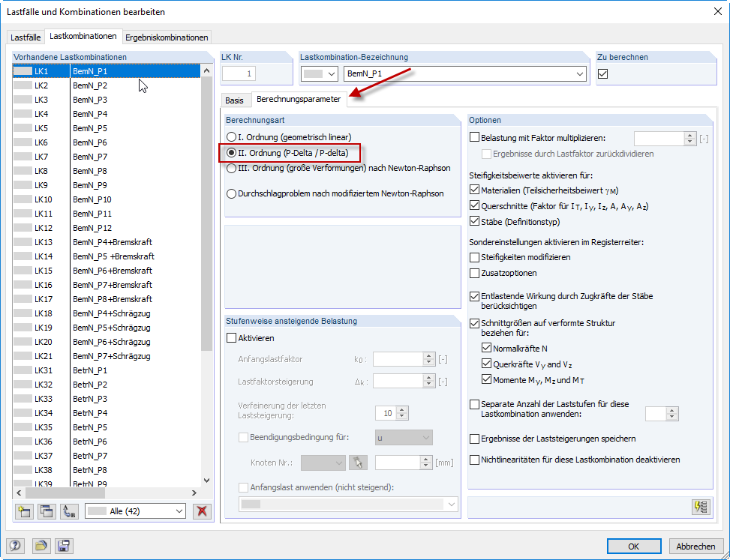The height and width of the screenshot is (560, 730).
Task: Open the Lastkombination-Bezeichnung name dropdown
Action: tap(580, 73)
